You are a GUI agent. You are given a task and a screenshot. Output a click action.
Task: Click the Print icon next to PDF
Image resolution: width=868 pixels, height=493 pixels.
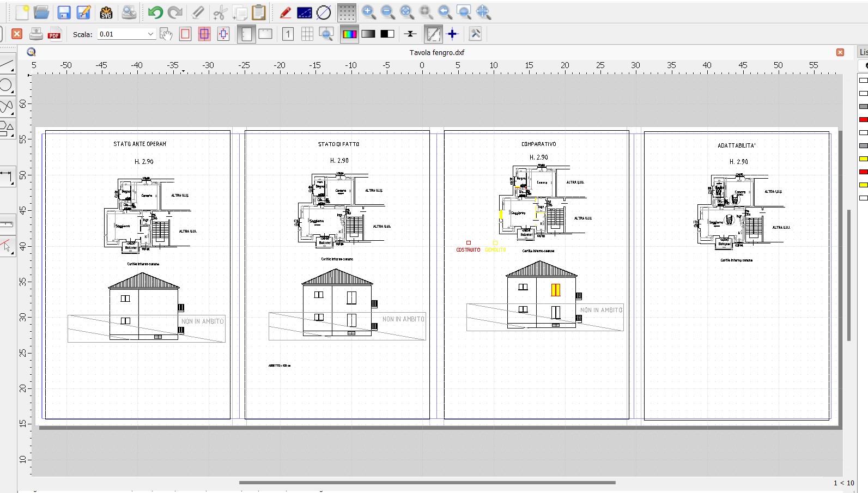click(36, 34)
